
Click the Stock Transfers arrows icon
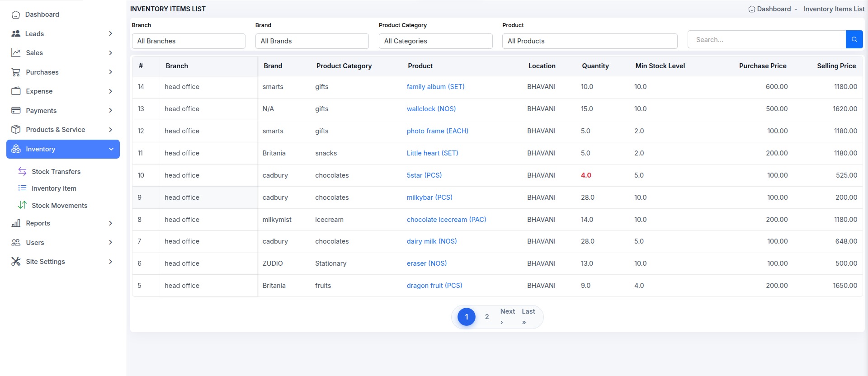tap(22, 171)
